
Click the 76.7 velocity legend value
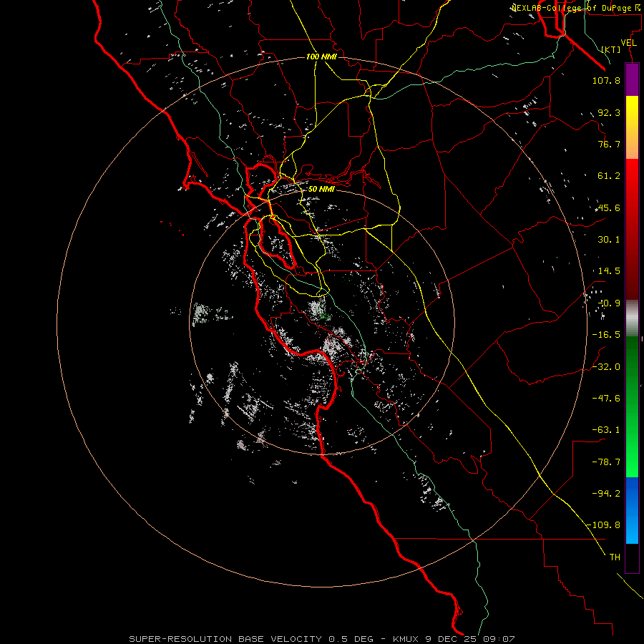pyautogui.click(x=609, y=144)
